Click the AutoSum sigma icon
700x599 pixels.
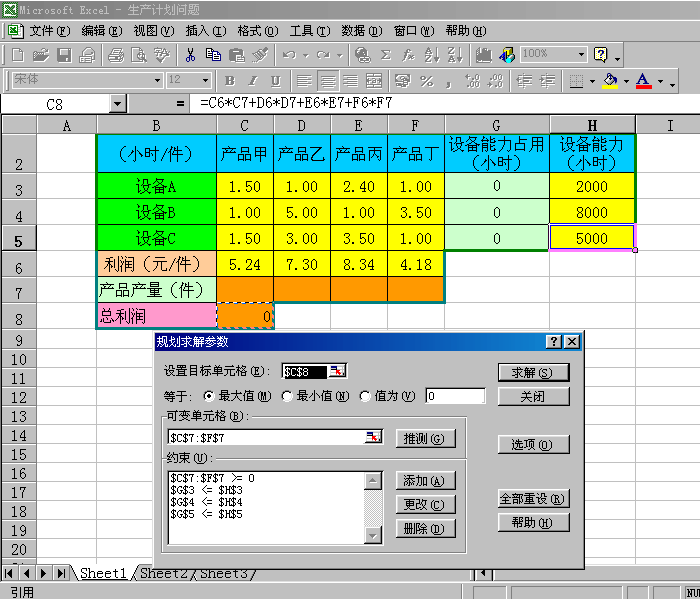tap(386, 55)
